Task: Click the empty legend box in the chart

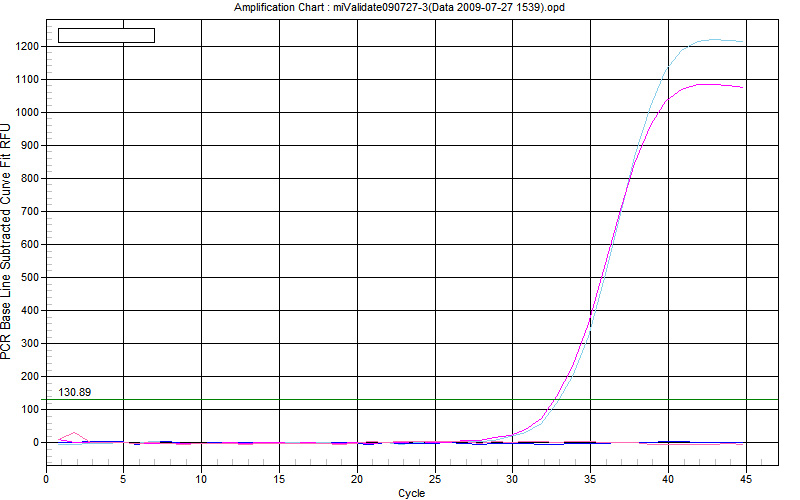Action: (x=106, y=35)
